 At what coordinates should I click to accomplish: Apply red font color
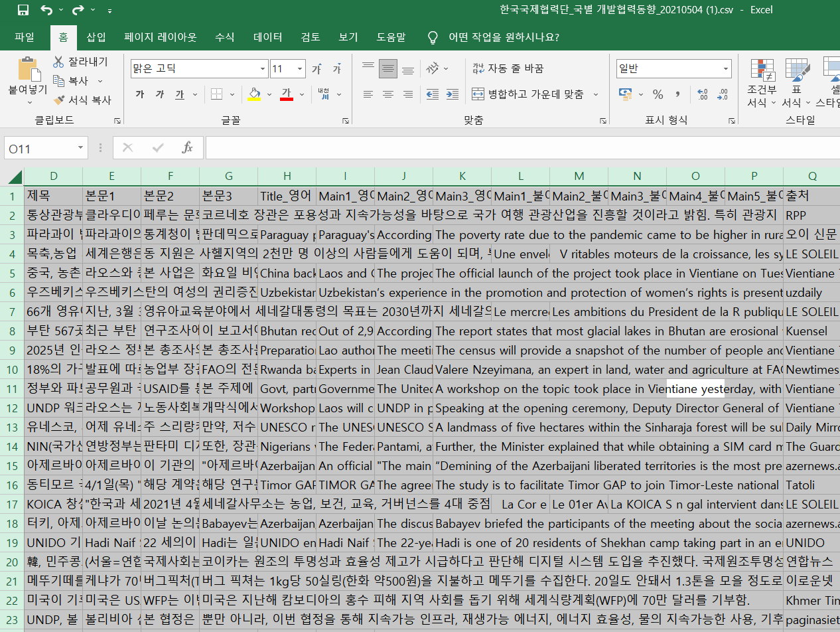coord(287,94)
